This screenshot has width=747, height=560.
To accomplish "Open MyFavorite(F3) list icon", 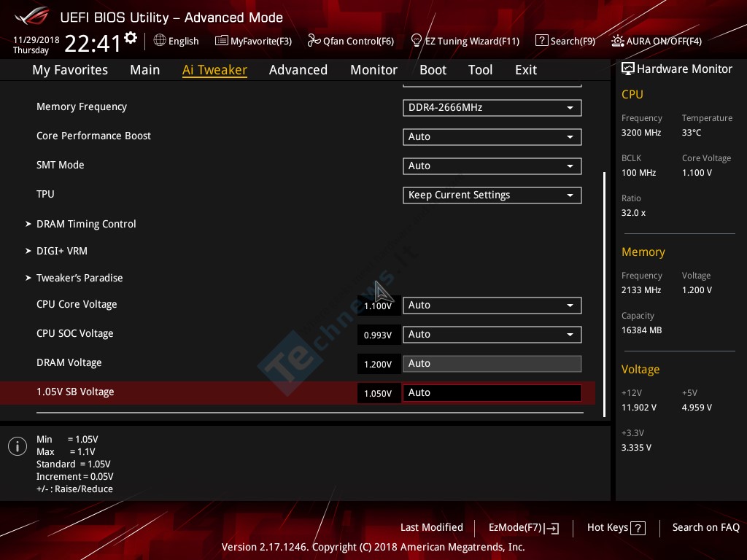I will point(221,41).
